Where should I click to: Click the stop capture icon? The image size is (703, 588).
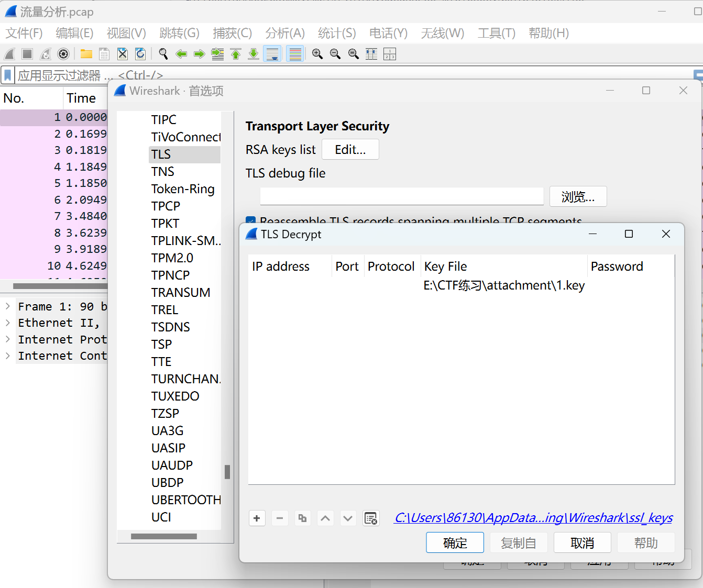(26, 53)
